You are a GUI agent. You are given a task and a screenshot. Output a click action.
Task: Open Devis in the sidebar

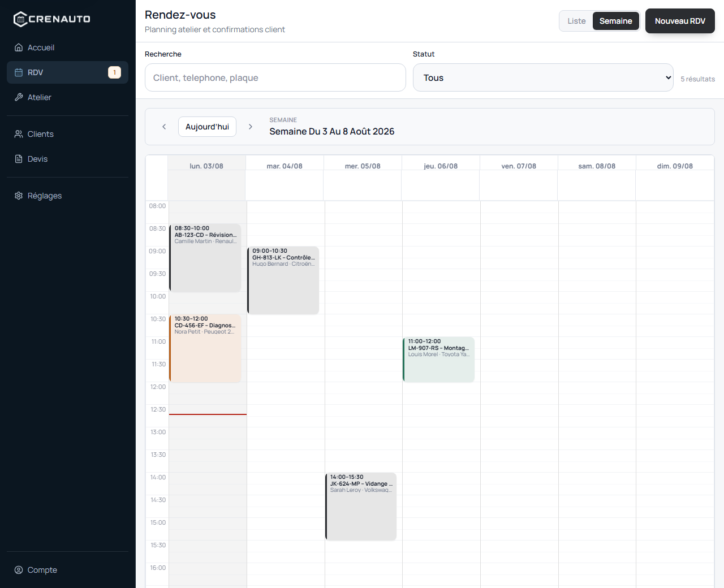[x=68, y=159]
